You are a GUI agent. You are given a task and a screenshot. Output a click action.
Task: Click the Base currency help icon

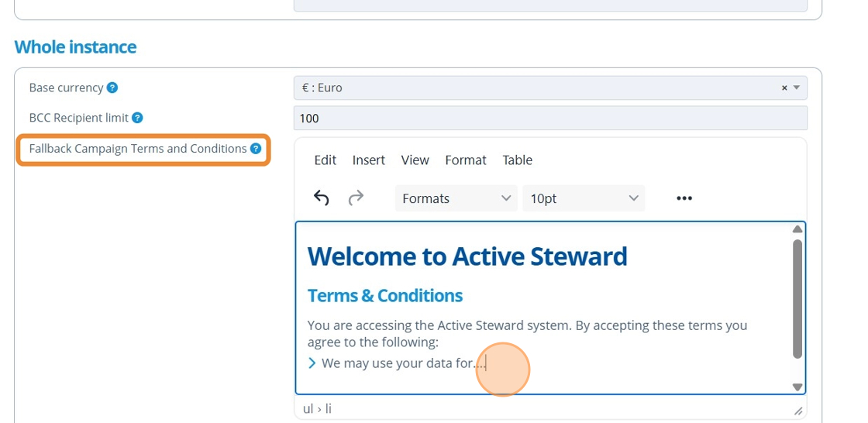tap(112, 88)
